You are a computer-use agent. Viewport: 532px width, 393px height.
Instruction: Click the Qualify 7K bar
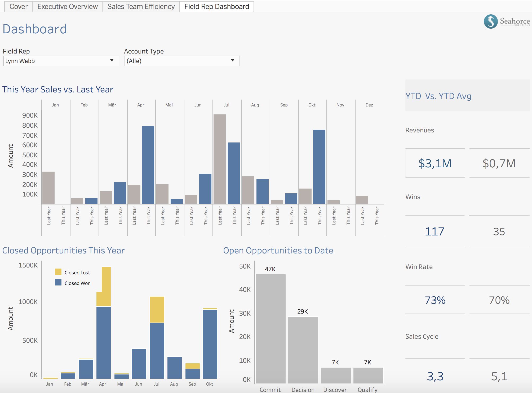[x=368, y=375]
